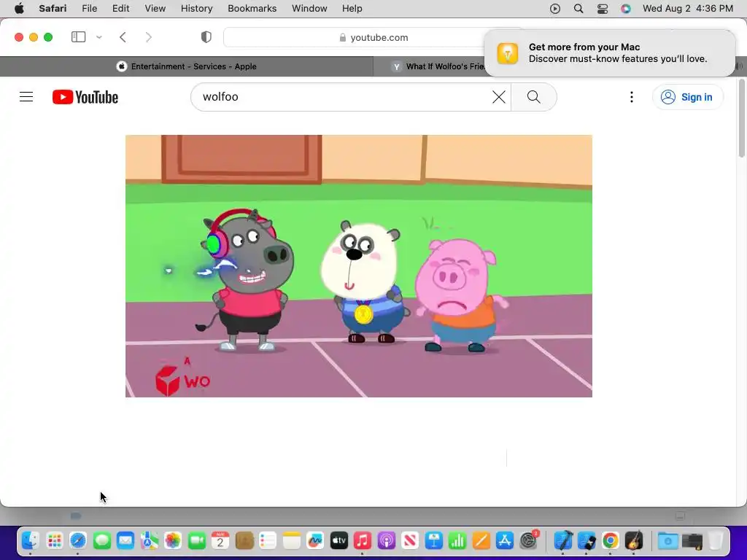747x560 pixels.
Task: Open Reminders from the Dock
Action: pyautogui.click(x=268, y=540)
